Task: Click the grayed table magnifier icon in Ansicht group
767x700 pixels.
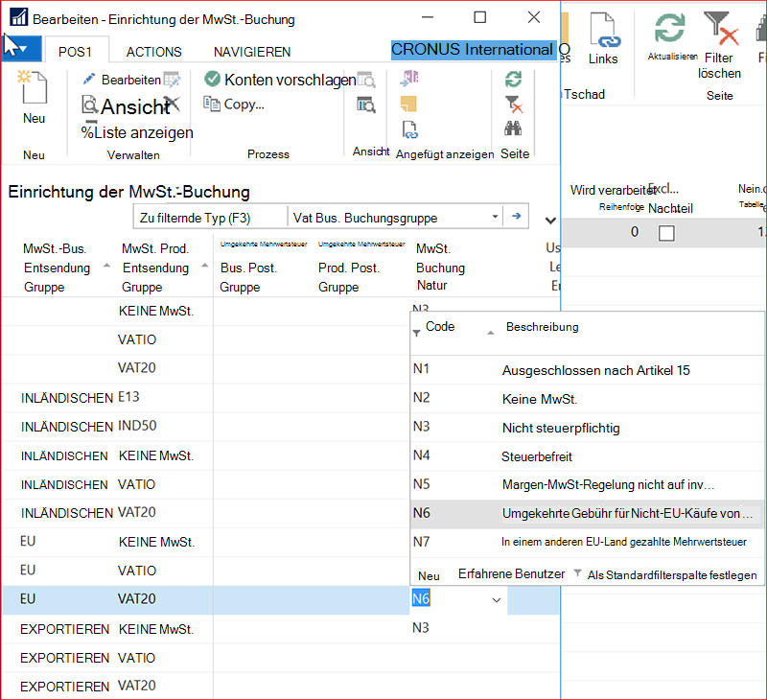Action: tap(366, 80)
